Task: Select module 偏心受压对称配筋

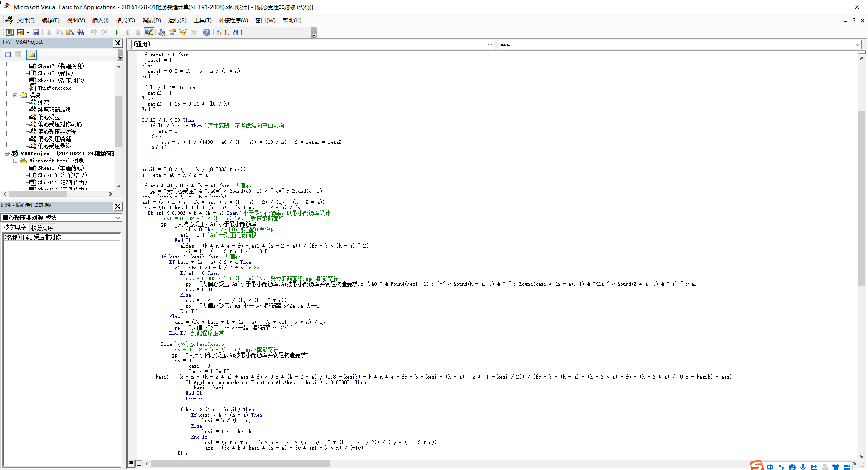Action: pyautogui.click(x=60, y=124)
